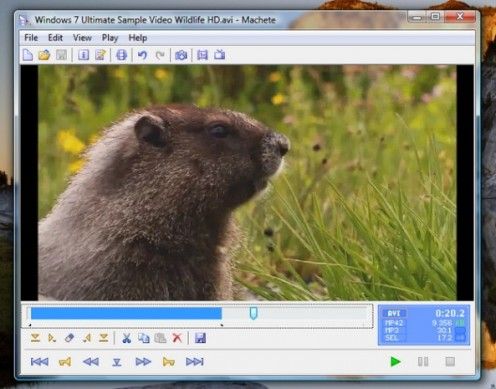The image size is (496, 389).
Task: Pause the video playback
Action: click(x=423, y=362)
